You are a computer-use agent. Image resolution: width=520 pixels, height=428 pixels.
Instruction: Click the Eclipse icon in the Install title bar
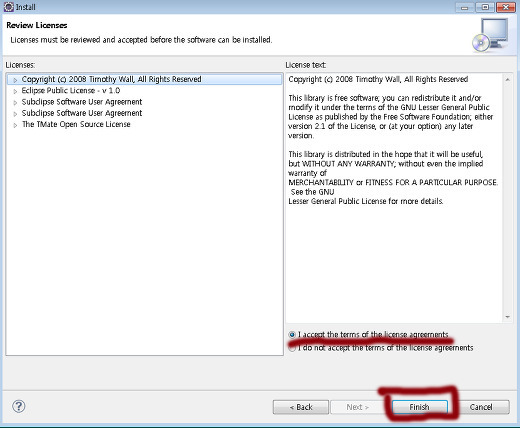point(8,7)
